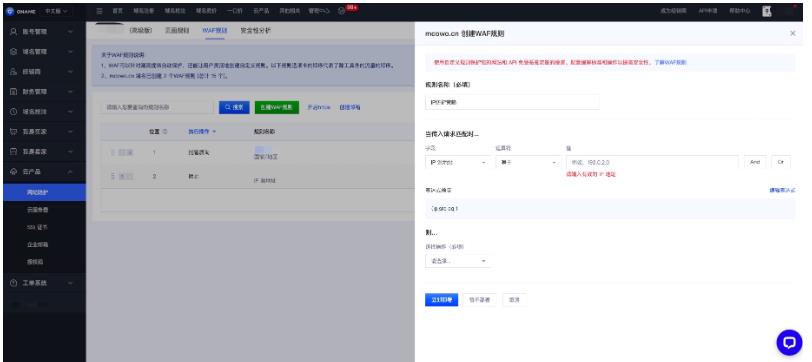812x362 pixels.
Task: Open 帮助中心 in the top bar
Action: coord(740,11)
